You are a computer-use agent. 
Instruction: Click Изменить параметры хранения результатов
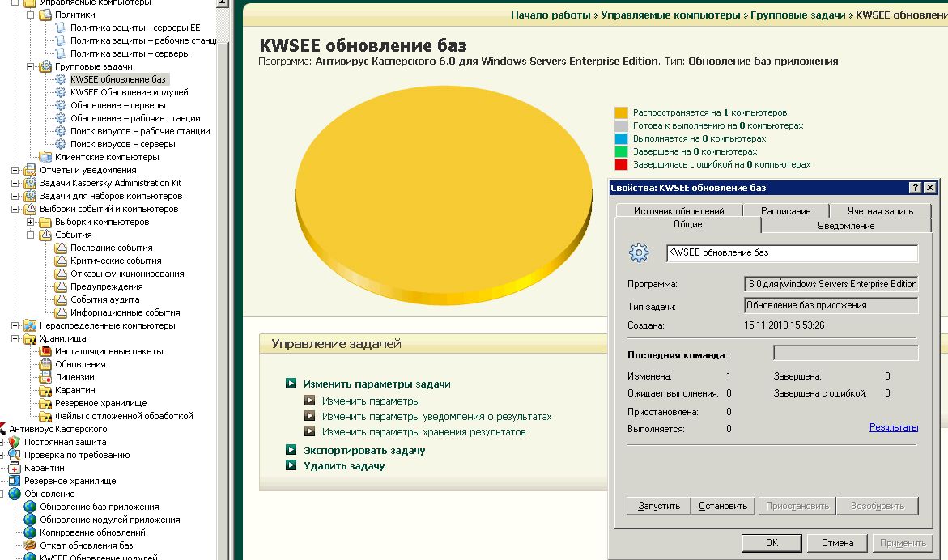[x=424, y=432]
